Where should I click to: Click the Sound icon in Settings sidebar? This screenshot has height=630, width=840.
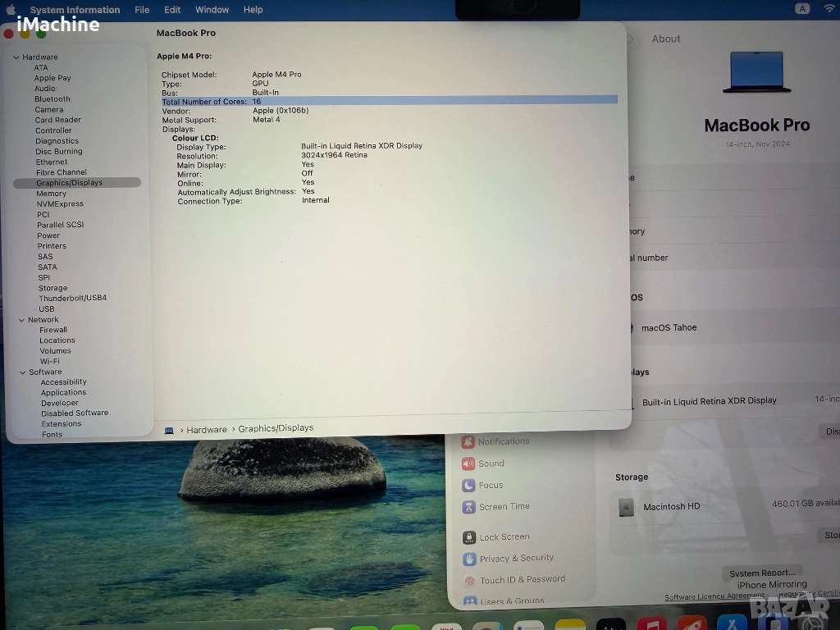point(468,463)
